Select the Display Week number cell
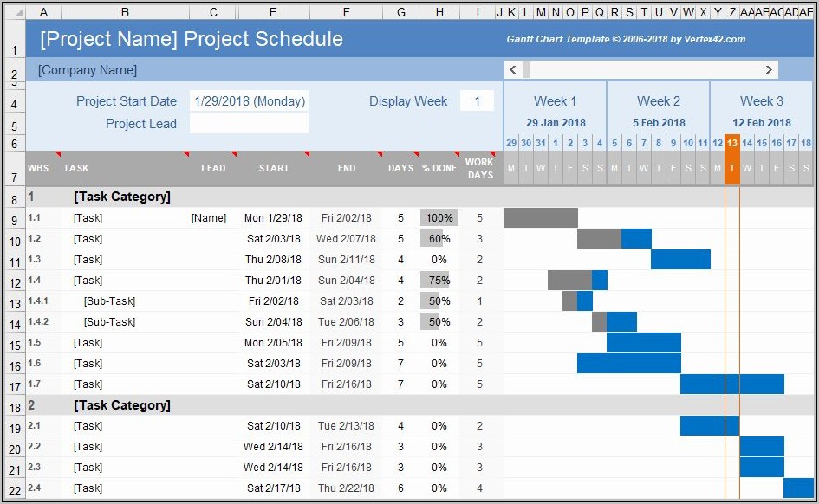The image size is (819, 504). pyautogui.click(x=477, y=101)
